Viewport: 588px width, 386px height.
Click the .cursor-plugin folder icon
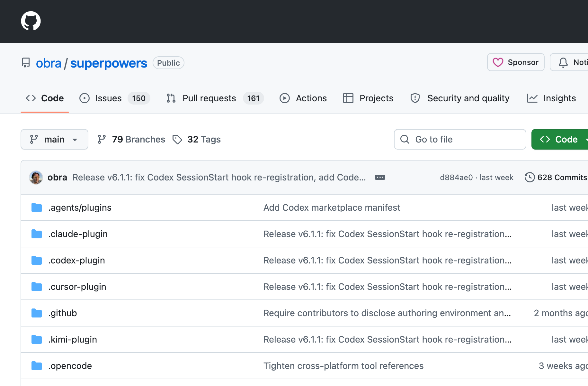37,287
